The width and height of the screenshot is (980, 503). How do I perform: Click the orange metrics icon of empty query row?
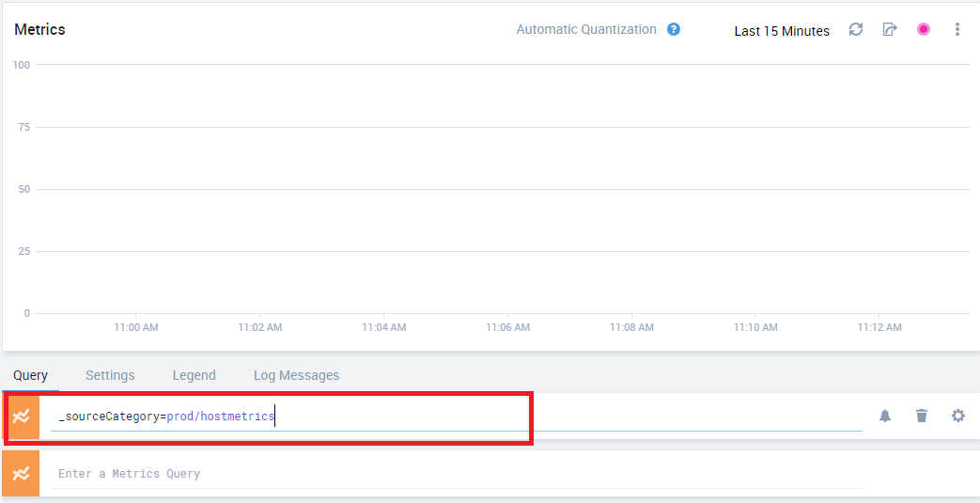pyautogui.click(x=22, y=474)
